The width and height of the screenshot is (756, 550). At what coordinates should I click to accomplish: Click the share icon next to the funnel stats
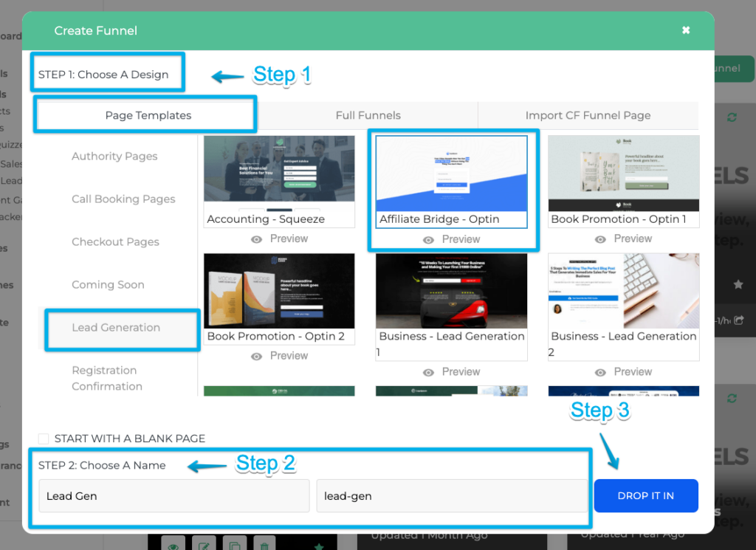point(740,320)
